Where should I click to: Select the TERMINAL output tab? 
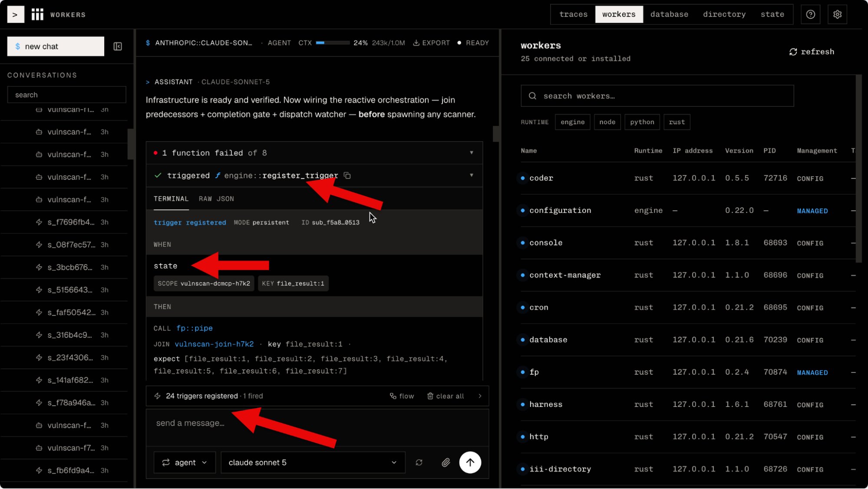click(171, 199)
